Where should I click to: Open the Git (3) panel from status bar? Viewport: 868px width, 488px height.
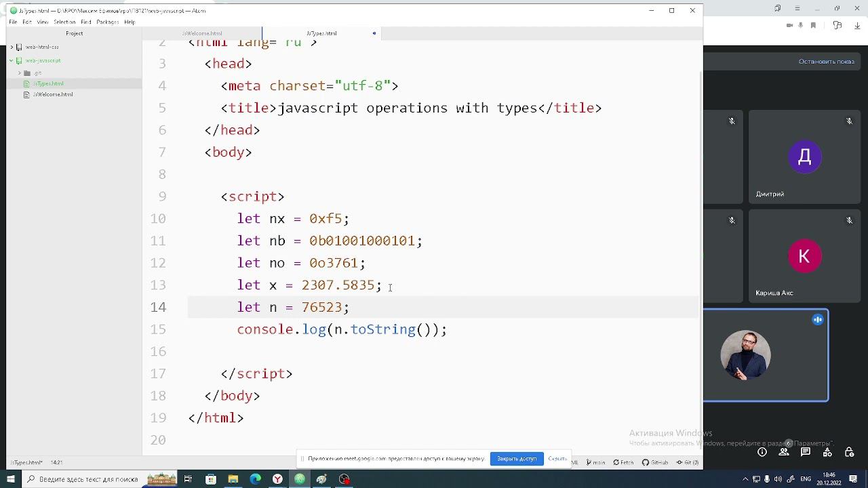tap(688, 463)
